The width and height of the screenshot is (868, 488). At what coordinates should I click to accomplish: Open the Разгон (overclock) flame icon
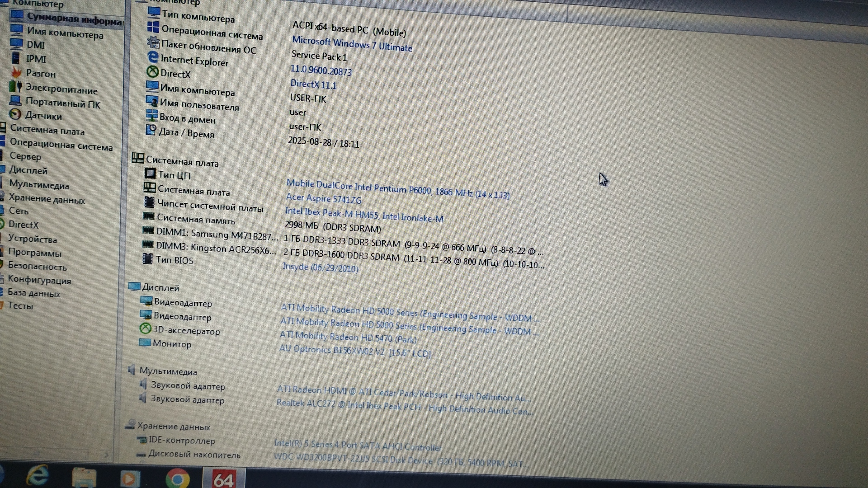click(x=16, y=72)
